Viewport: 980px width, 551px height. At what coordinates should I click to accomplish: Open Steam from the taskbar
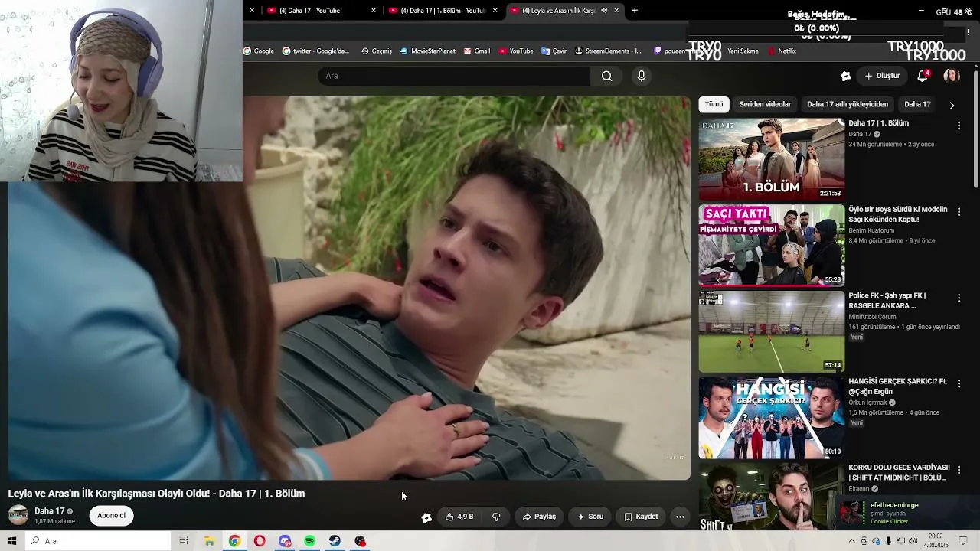pos(335,541)
